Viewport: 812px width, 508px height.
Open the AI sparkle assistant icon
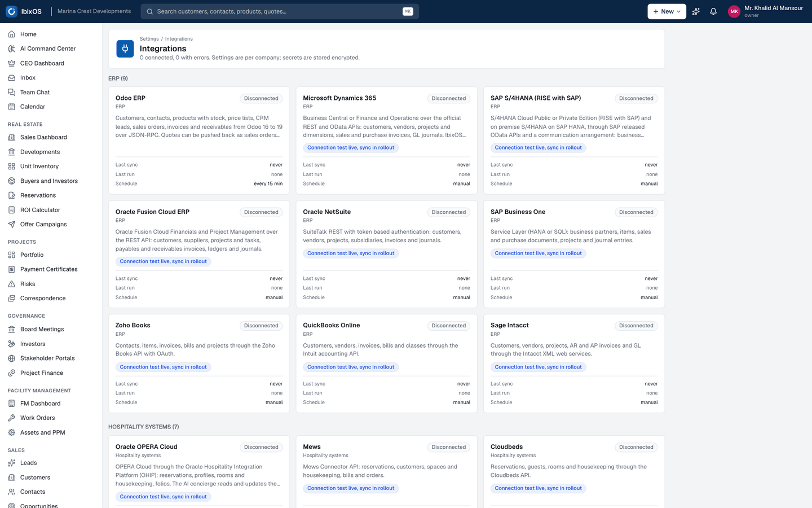click(696, 11)
